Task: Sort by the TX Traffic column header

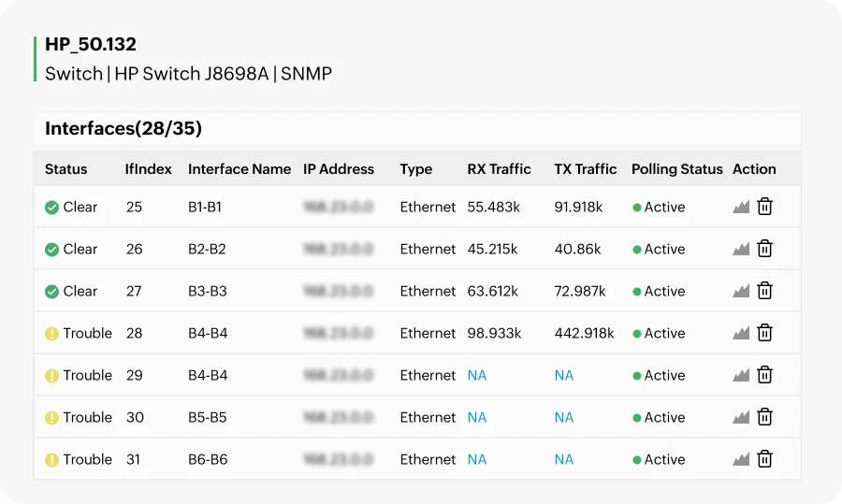Action: click(586, 169)
